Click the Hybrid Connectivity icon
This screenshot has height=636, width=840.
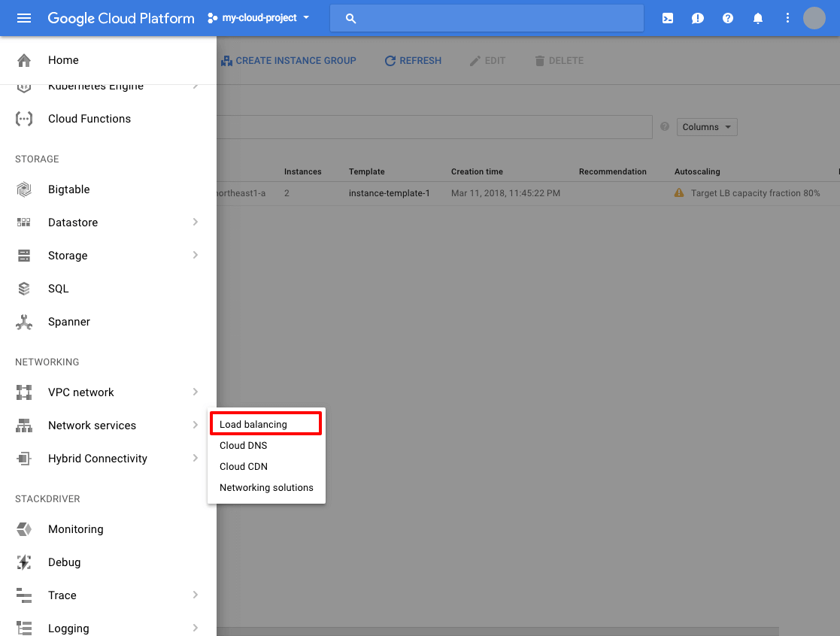[x=24, y=459]
